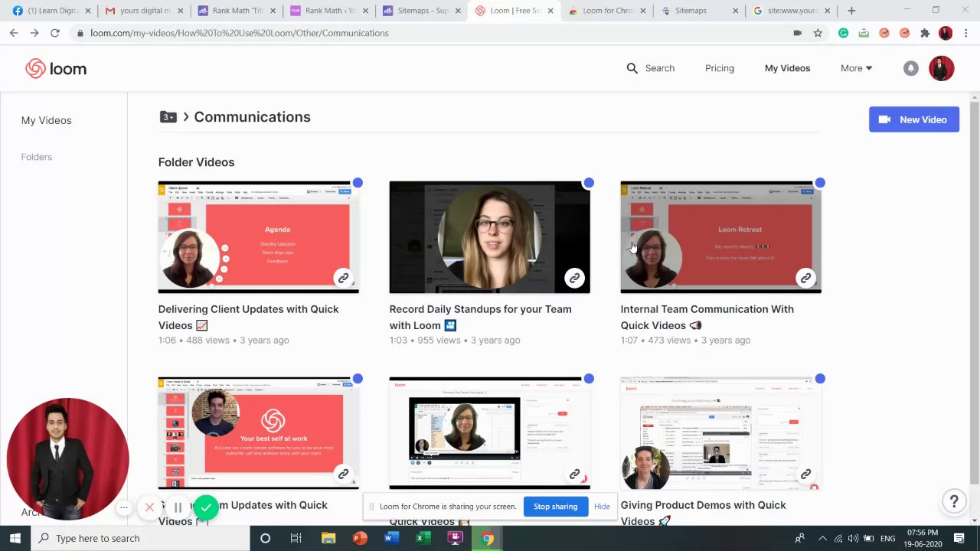980x551 pixels.
Task: Select the Record Daily Standups video
Action: pyautogui.click(x=589, y=183)
